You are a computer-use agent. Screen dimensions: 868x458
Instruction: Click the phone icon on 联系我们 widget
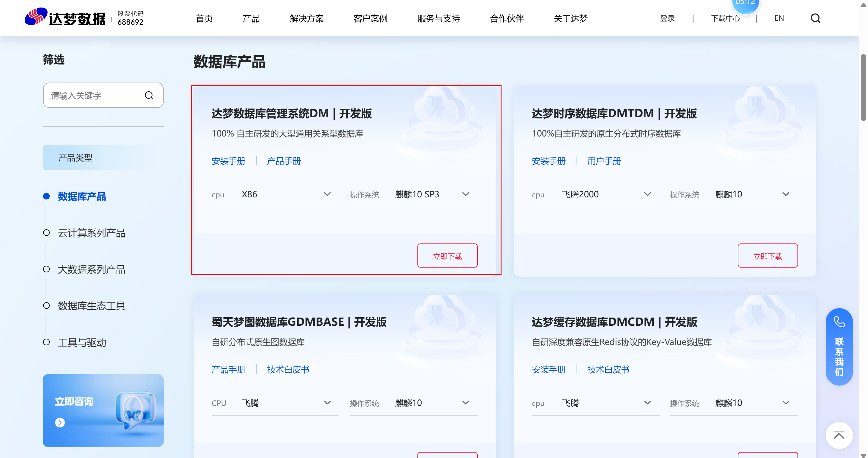tap(839, 322)
